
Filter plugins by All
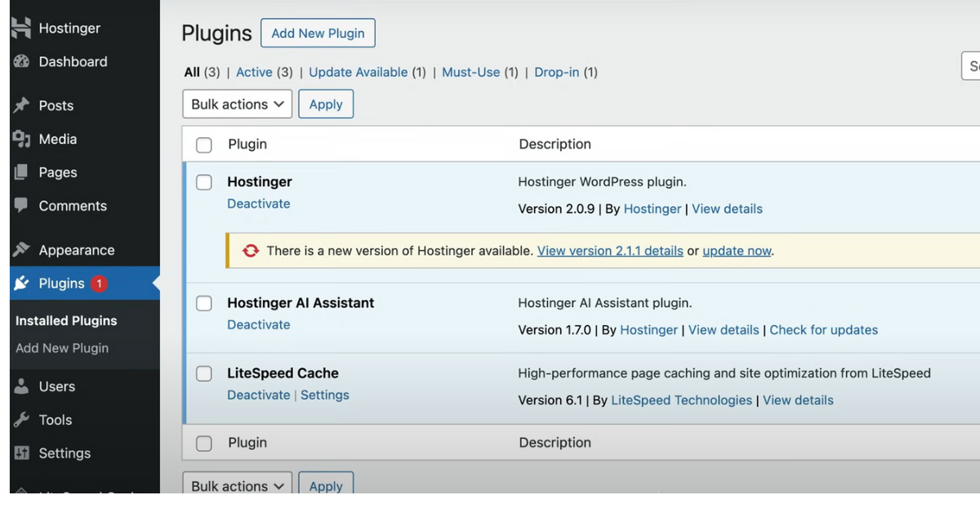click(x=192, y=72)
